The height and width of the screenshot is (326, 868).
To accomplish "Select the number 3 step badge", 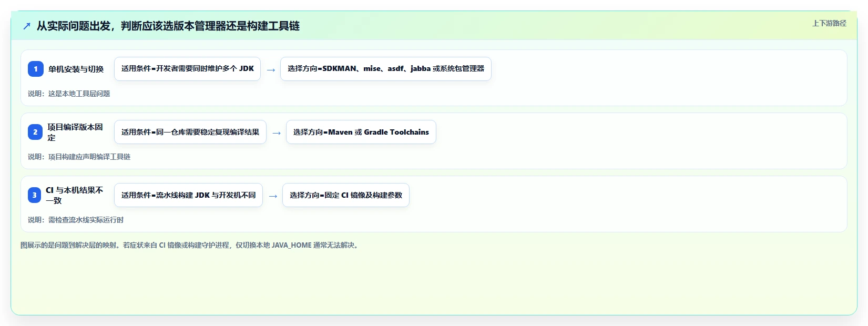I will (34, 195).
